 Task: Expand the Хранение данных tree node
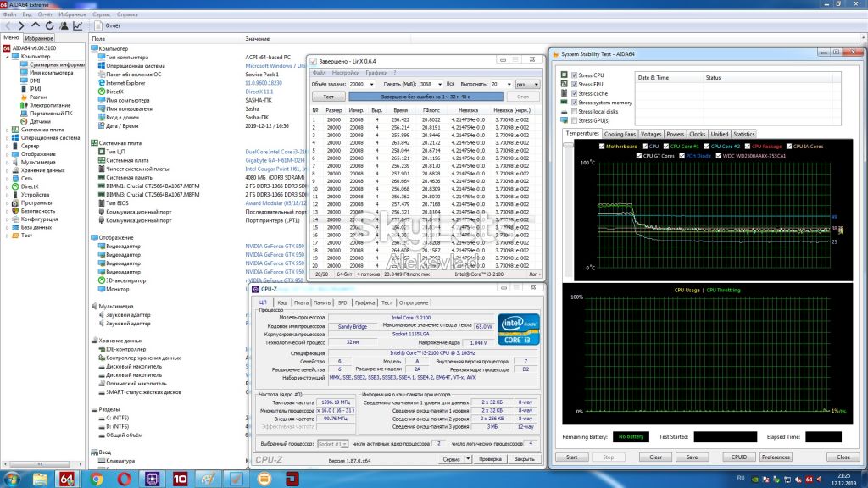click(x=7, y=170)
